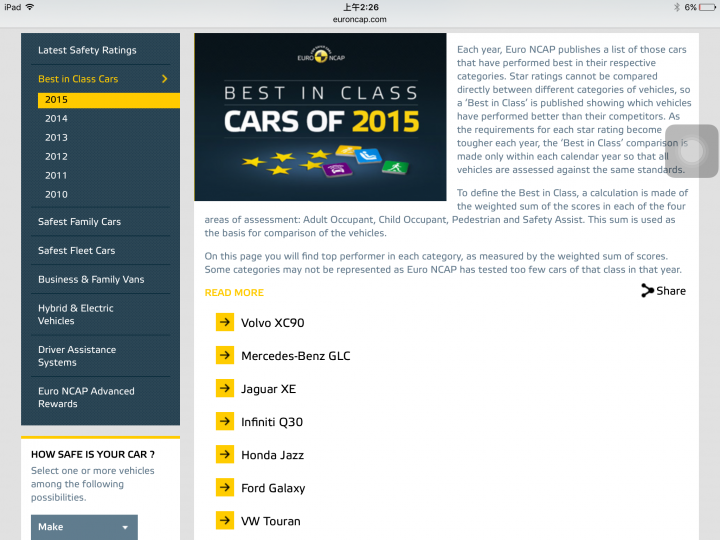
Task: Select year 2015 in sidebar
Action: coord(109,100)
